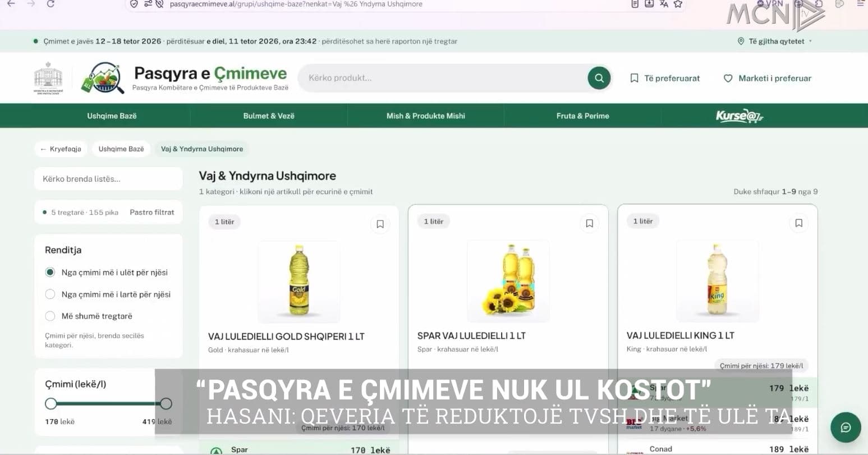Select Nga çmimi më i ulët për njësi
The width and height of the screenshot is (868, 455).
50,272
